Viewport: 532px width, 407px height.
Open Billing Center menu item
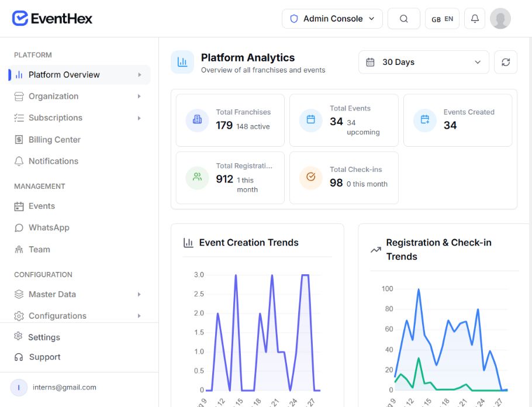tap(79, 140)
